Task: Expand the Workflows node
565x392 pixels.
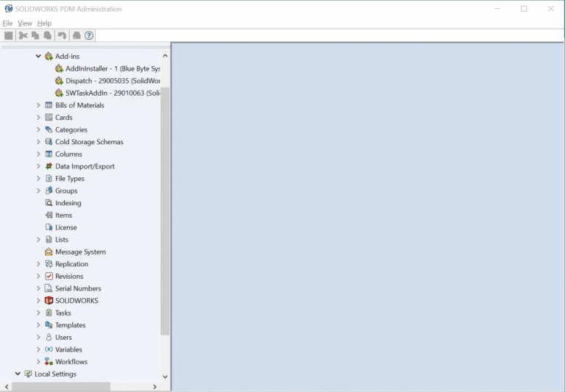Action: click(x=38, y=362)
